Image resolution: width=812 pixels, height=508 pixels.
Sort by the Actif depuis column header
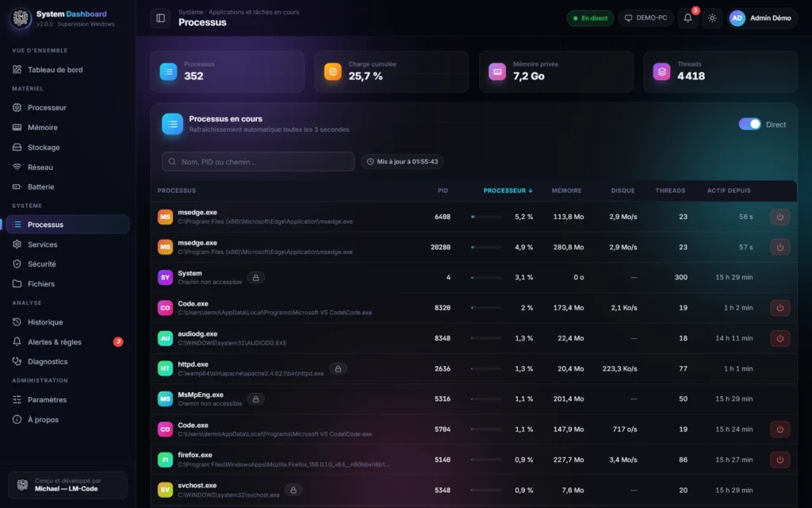(x=729, y=190)
